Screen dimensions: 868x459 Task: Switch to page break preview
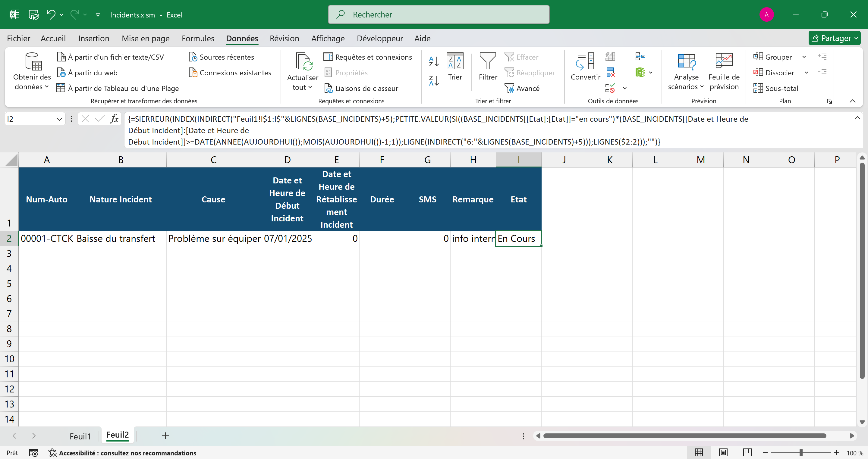click(747, 453)
